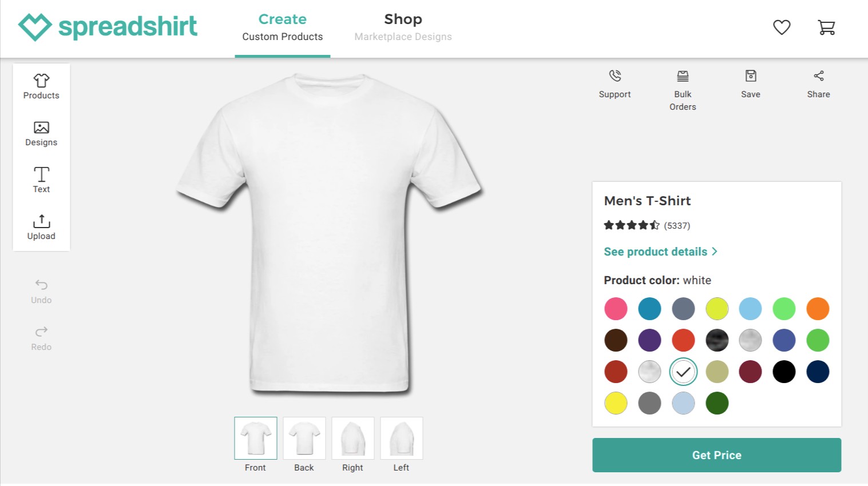This screenshot has height=486, width=868.
Task: Expand See product details
Action: (x=660, y=252)
